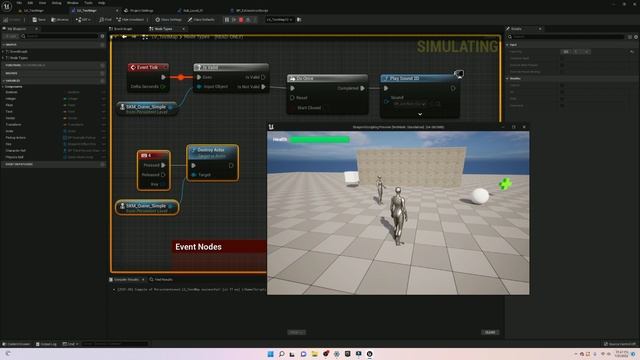Click the Destroy Actor node header
The image size is (640, 360).
click(213, 152)
